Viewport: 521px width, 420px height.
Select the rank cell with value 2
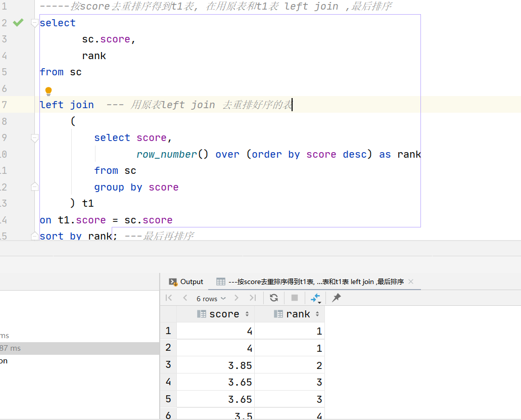[x=290, y=365]
